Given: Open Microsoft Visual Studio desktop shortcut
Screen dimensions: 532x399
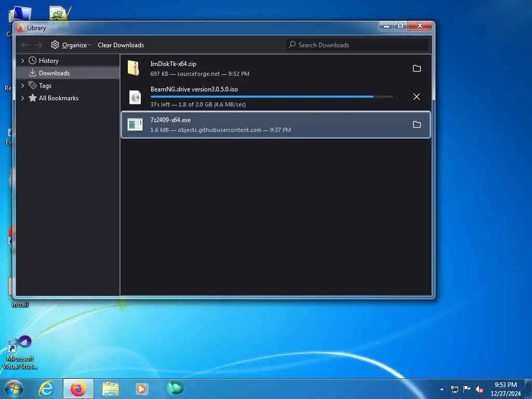Looking at the screenshot, I should click(20, 353).
